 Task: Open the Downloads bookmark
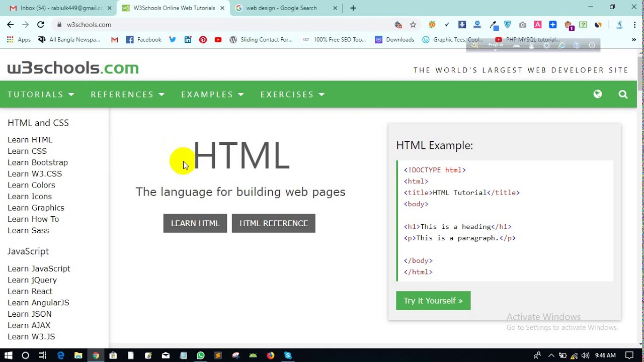coord(394,40)
